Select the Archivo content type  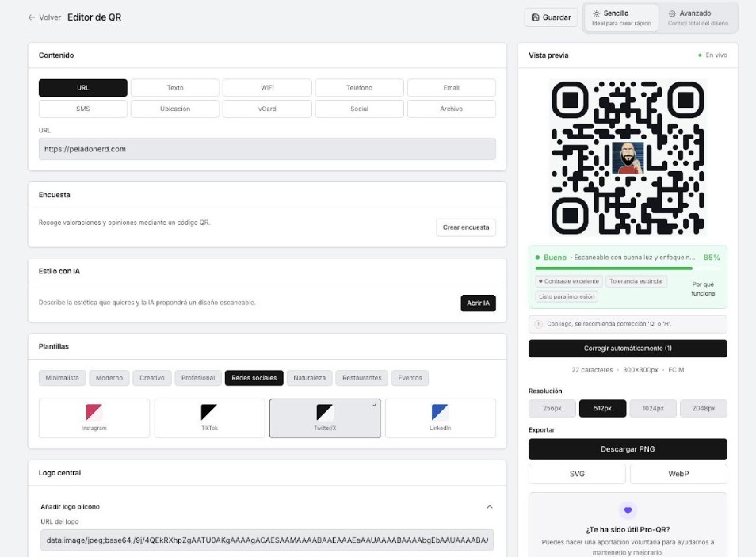pos(451,109)
